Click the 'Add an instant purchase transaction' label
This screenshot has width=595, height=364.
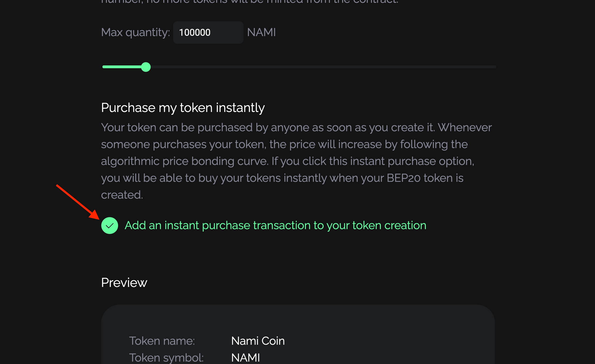pos(275,225)
